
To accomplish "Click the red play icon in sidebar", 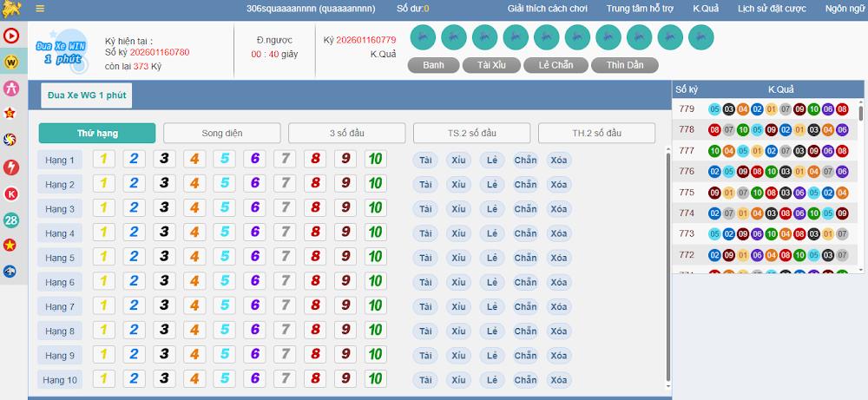I will coord(11,36).
